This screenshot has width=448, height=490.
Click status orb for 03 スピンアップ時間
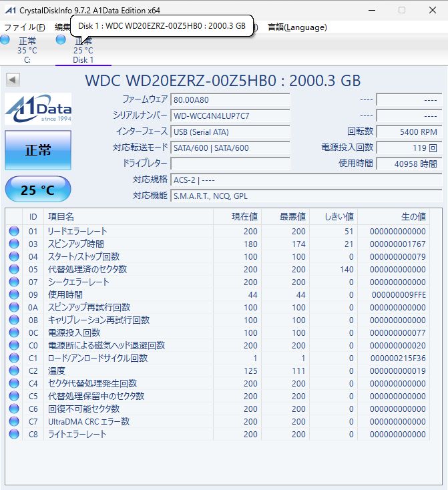click(x=14, y=244)
